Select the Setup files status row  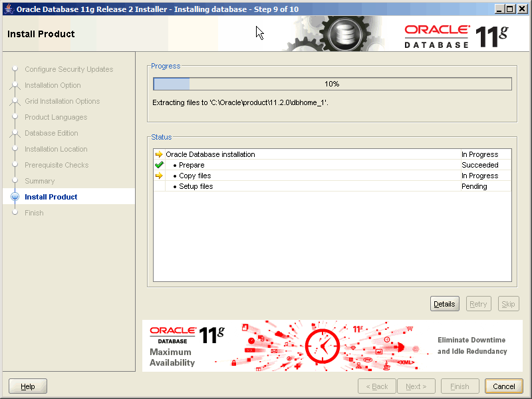332,186
